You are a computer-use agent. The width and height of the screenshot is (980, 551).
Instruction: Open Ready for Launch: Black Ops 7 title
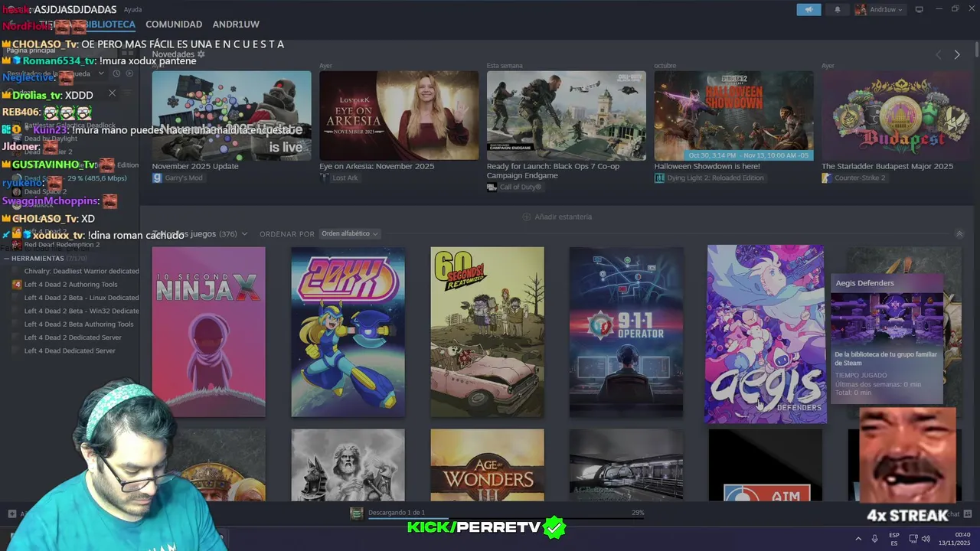tap(553, 171)
